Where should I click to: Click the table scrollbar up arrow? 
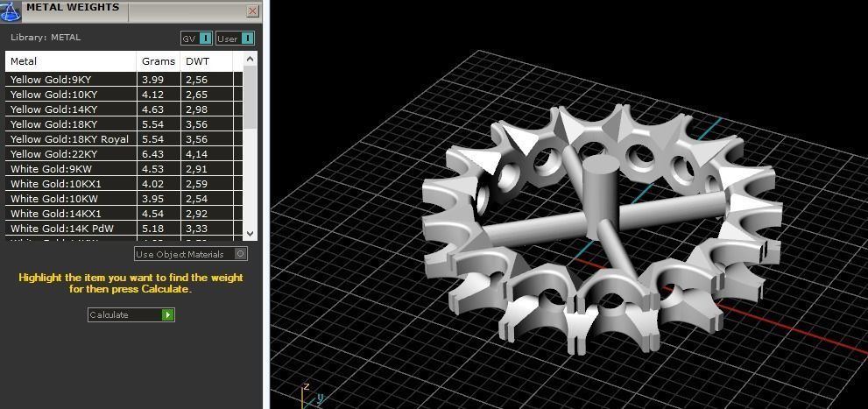(251, 59)
